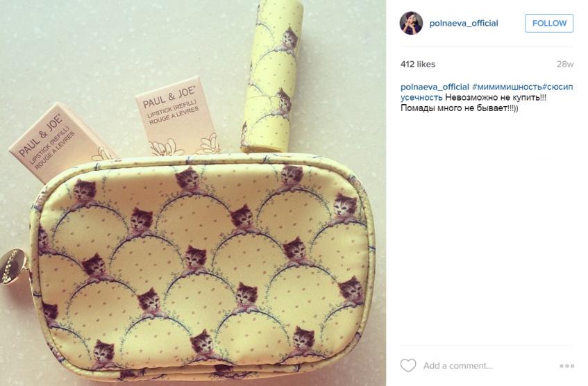Like the post with the heart icon
The width and height of the screenshot is (588, 386).
click(408, 365)
